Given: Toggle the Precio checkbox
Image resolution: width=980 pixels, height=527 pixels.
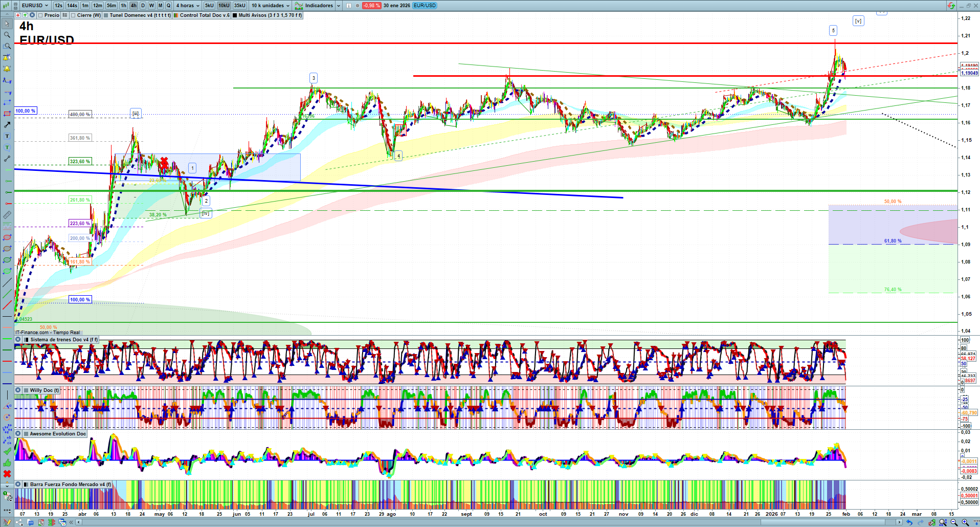Looking at the screenshot, I should (x=40, y=15).
